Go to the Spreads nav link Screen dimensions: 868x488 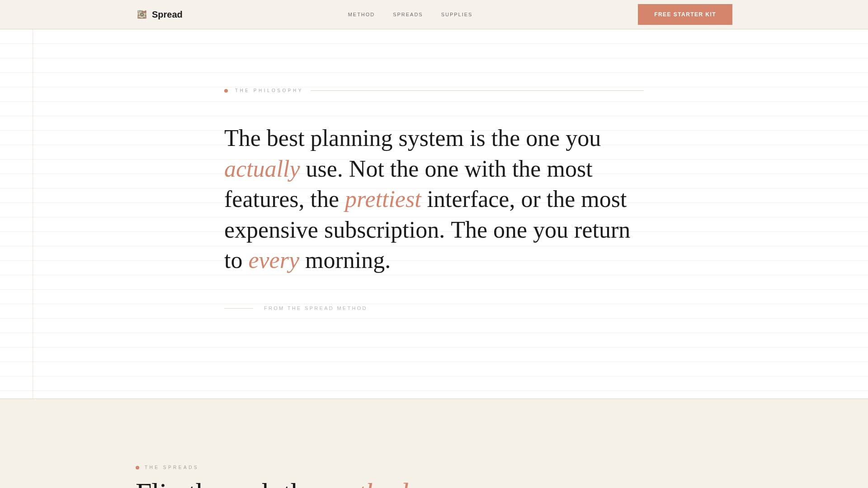(408, 14)
